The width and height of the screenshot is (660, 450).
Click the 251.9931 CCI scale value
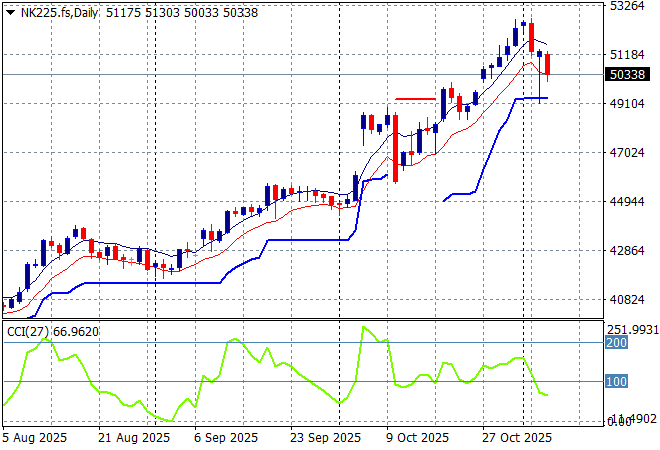tap(633, 330)
